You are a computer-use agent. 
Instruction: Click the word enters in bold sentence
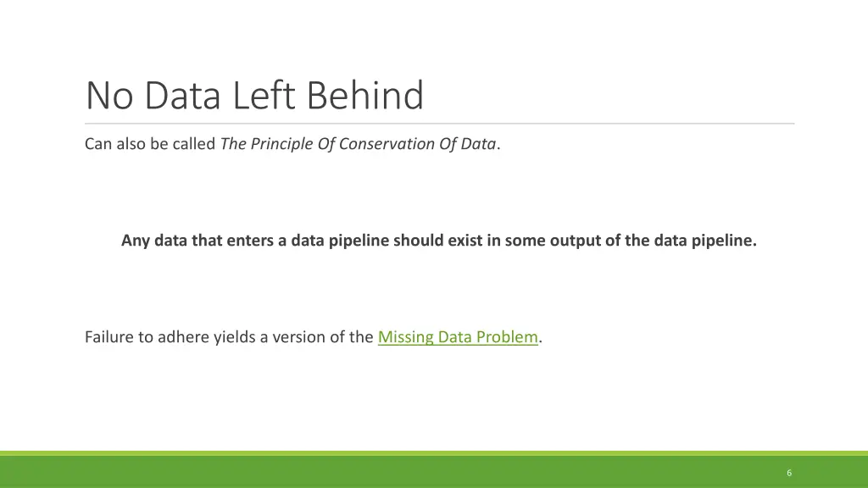251,241
